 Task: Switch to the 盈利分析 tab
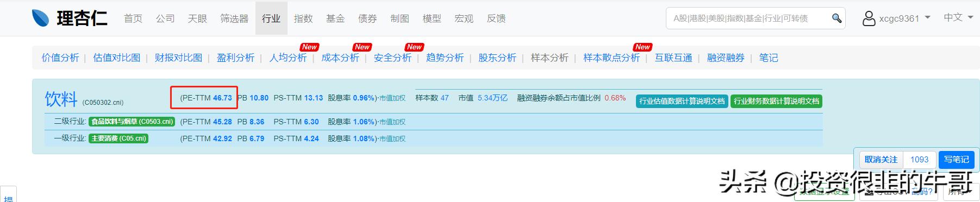point(235,58)
